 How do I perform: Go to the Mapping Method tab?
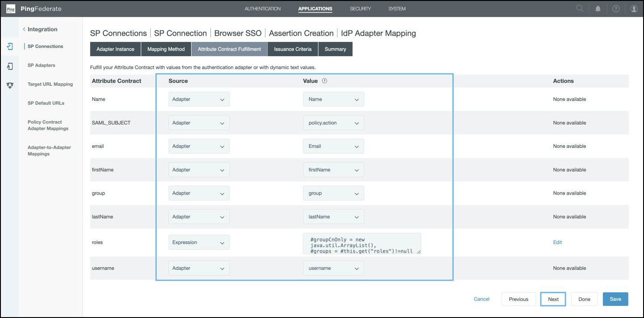(166, 49)
